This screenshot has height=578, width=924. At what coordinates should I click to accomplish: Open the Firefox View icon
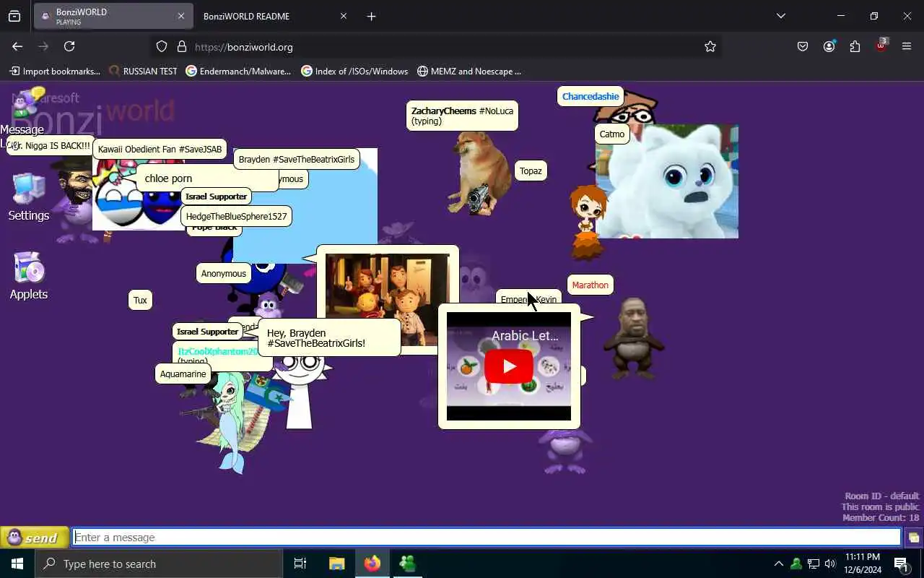coord(14,16)
